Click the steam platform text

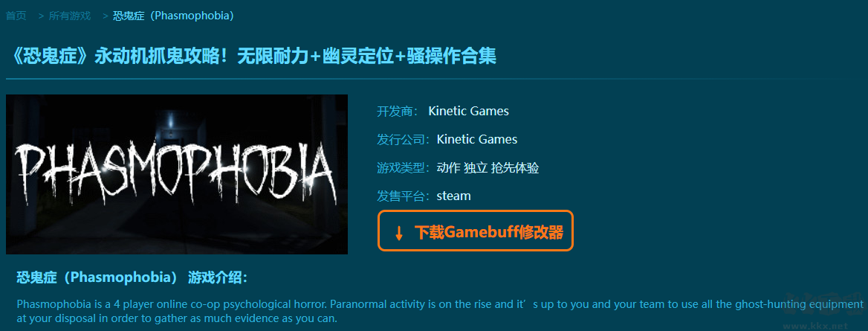coord(453,196)
